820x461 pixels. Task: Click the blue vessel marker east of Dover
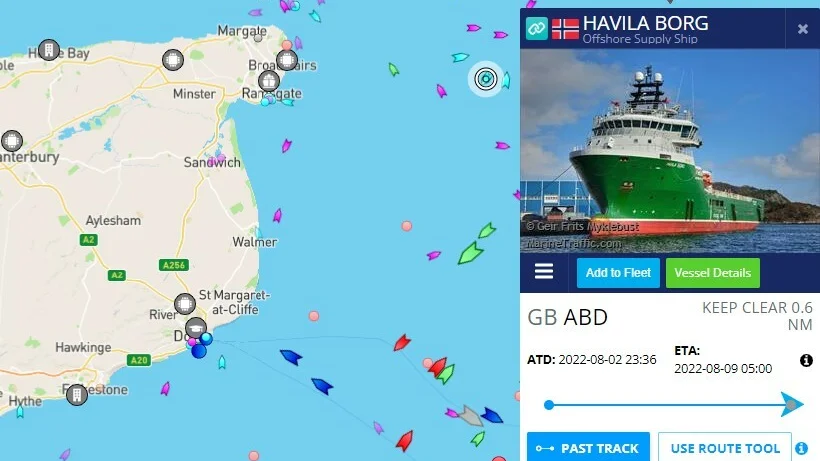[x=291, y=357]
